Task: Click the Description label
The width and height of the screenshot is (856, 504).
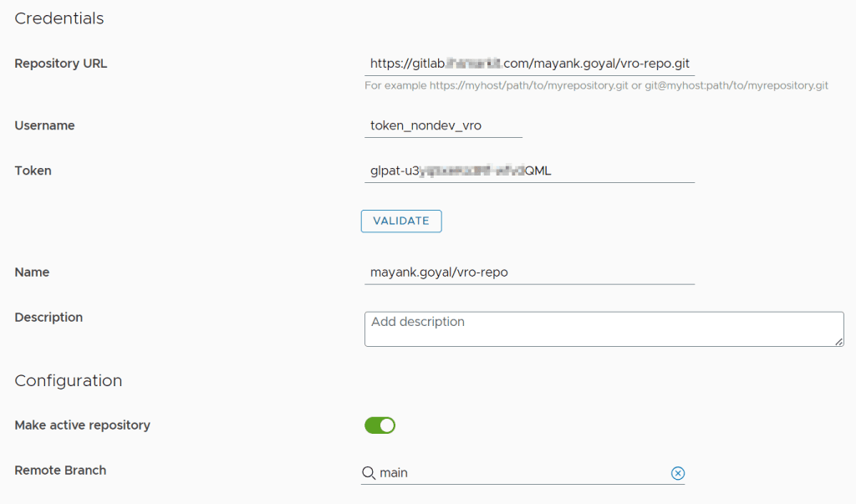Action: tap(48, 318)
